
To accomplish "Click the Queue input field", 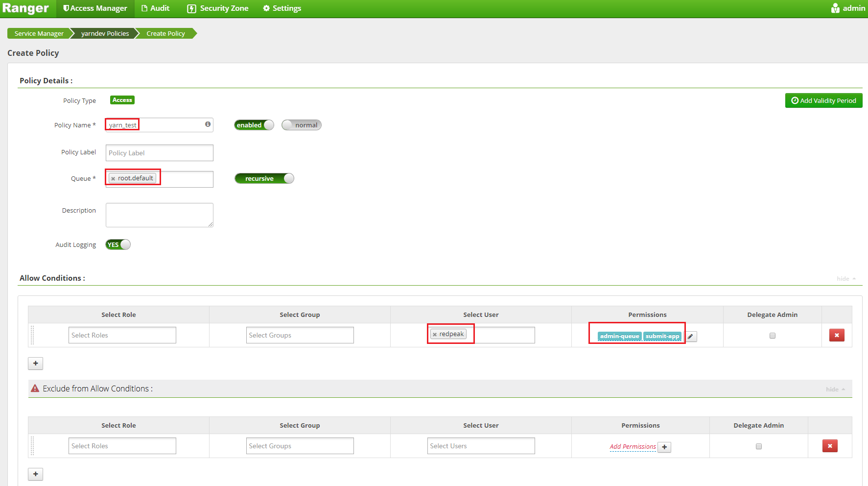I will [159, 179].
